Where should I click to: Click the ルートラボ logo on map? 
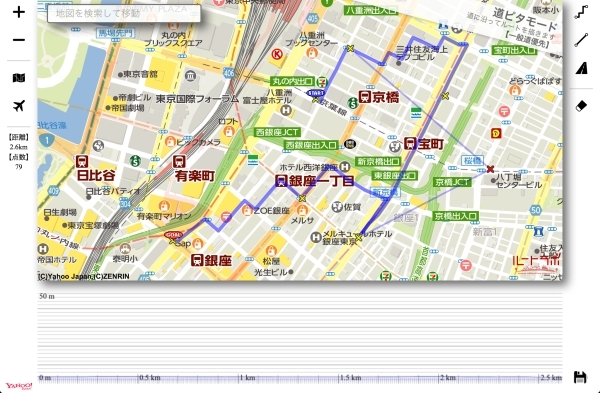coord(536,261)
